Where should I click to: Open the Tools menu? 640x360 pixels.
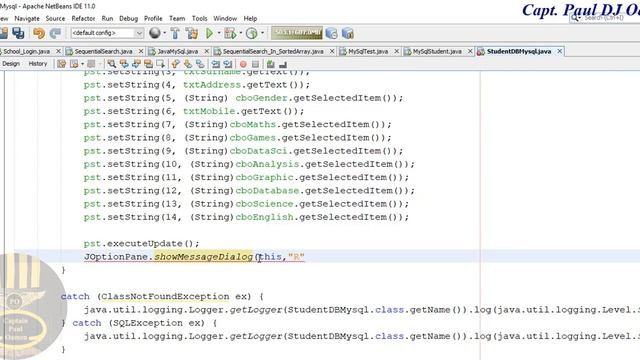pyautogui.click(x=199, y=18)
